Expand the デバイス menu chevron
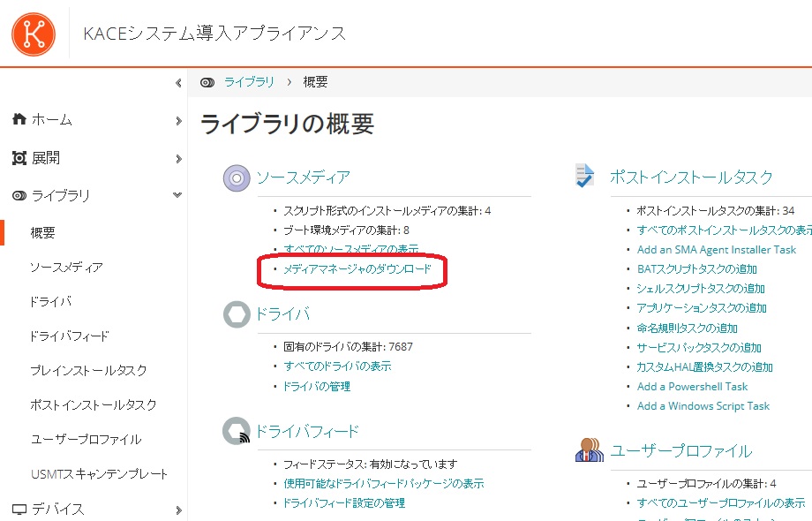The image size is (812, 521). pos(178,510)
